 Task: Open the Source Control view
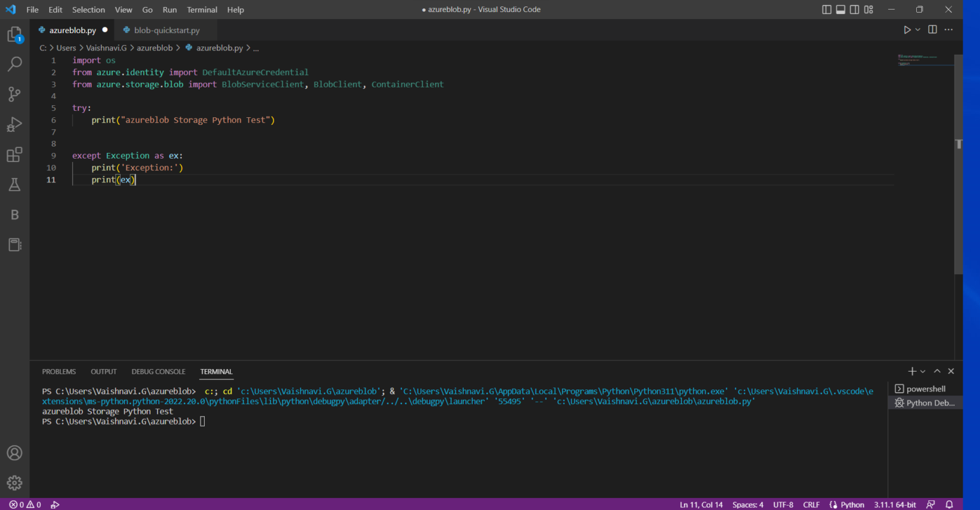15,94
